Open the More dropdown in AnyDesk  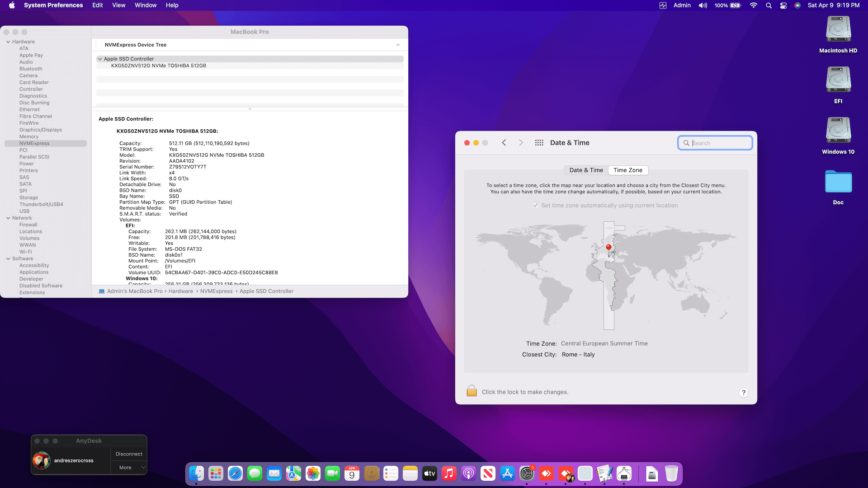coord(129,468)
